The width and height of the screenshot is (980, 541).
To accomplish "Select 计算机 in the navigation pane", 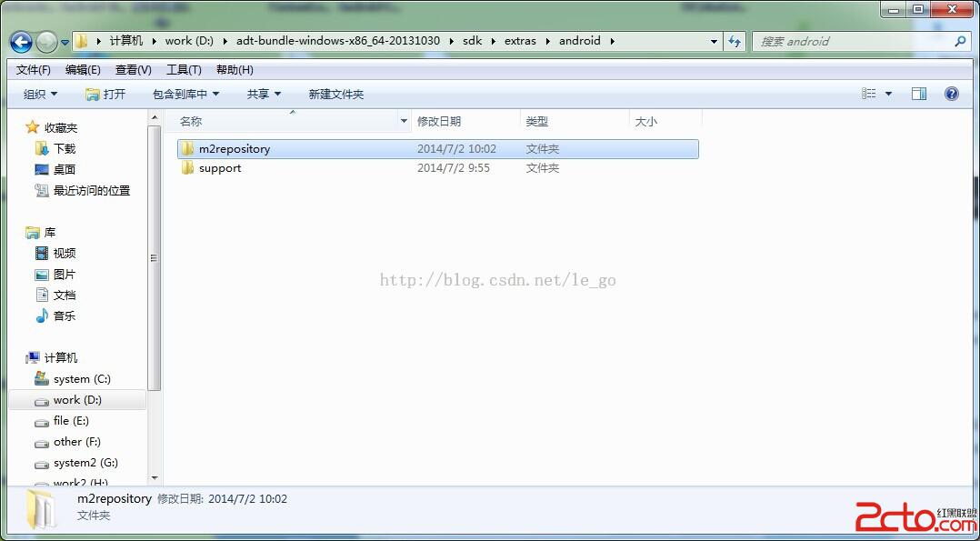I will [x=61, y=357].
